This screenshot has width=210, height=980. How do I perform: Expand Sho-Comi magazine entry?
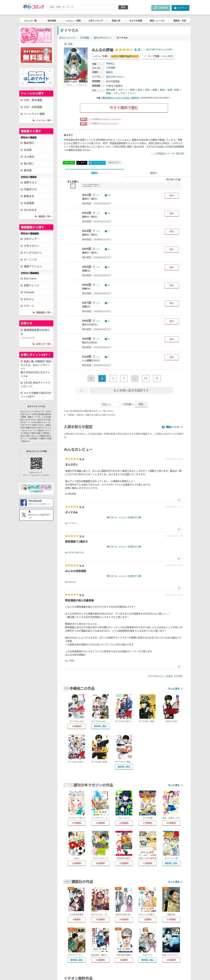36,278
